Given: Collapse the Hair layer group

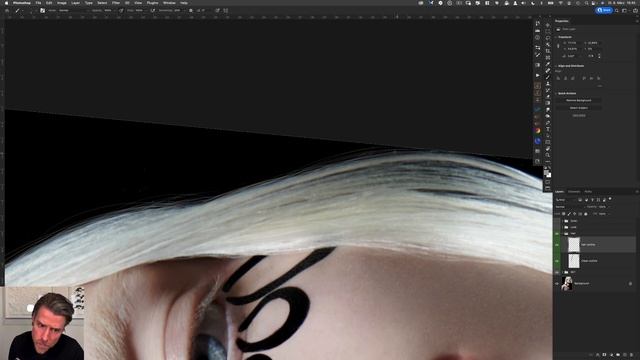Looking at the screenshot, I should (562, 233).
